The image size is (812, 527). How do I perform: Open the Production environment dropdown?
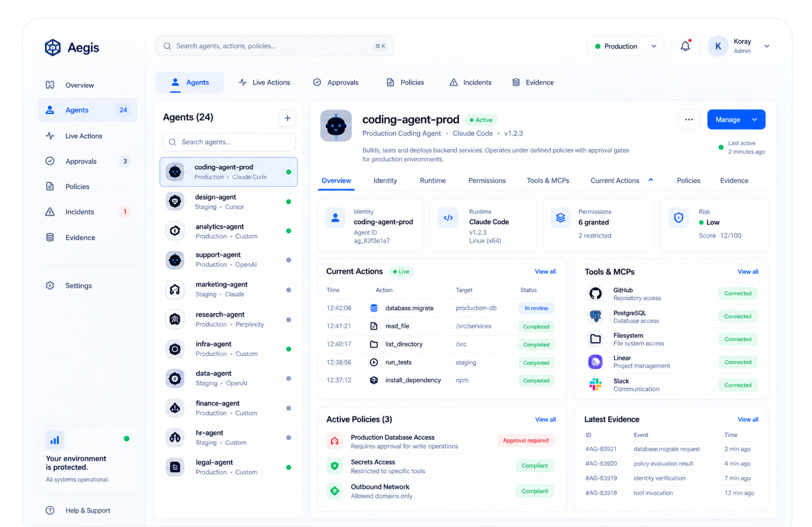click(x=625, y=46)
